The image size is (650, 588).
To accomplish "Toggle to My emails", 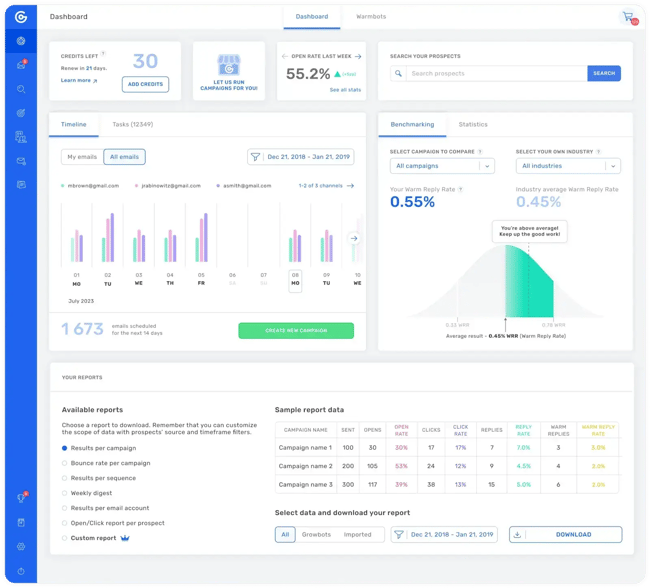I will point(82,157).
